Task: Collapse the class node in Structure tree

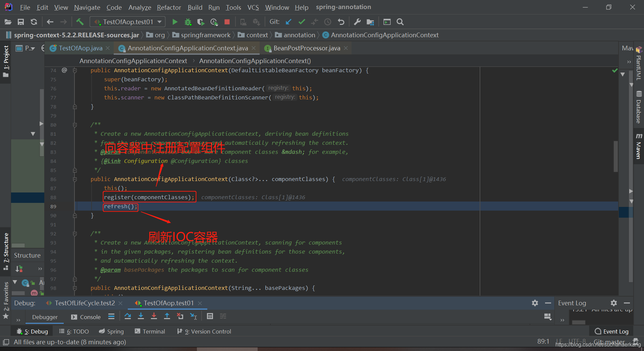Action: coord(15,282)
